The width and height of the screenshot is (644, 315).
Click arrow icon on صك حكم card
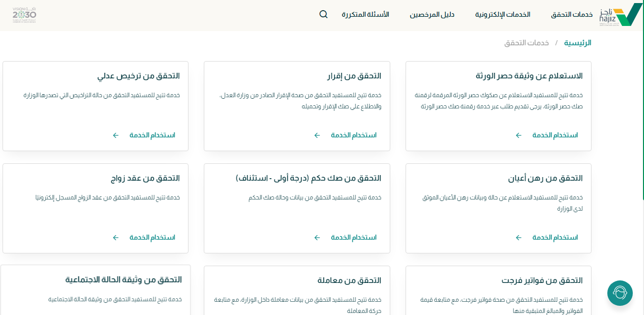click(317, 238)
